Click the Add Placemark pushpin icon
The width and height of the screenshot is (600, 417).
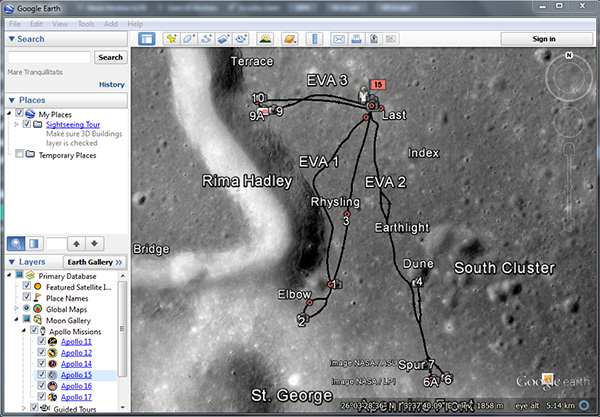171,39
